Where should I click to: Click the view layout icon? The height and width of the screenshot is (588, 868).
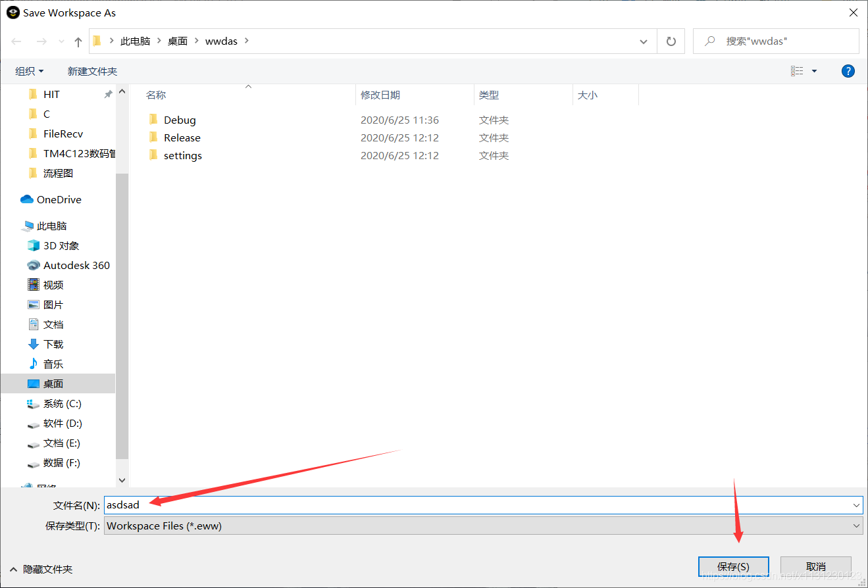[797, 71]
